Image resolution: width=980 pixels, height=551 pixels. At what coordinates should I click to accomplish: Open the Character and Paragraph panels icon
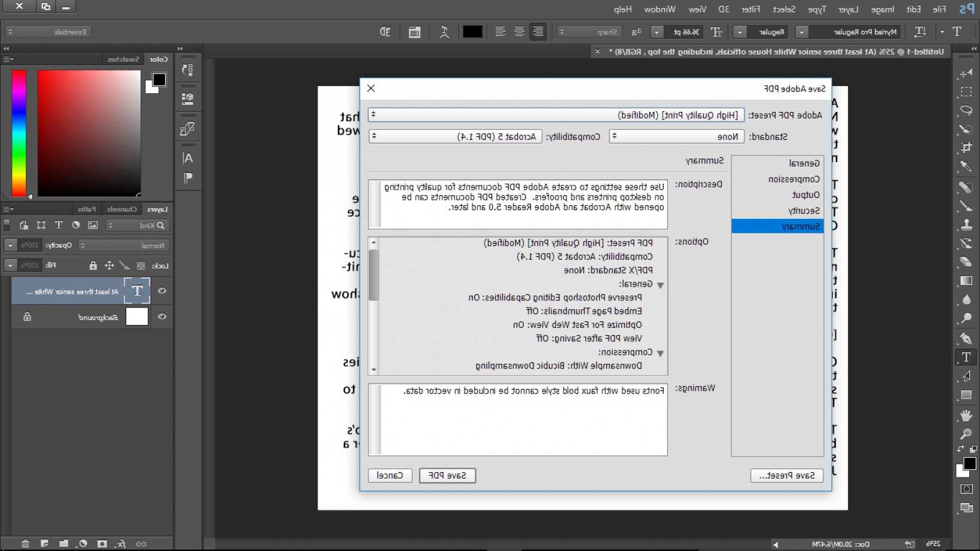click(414, 32)
